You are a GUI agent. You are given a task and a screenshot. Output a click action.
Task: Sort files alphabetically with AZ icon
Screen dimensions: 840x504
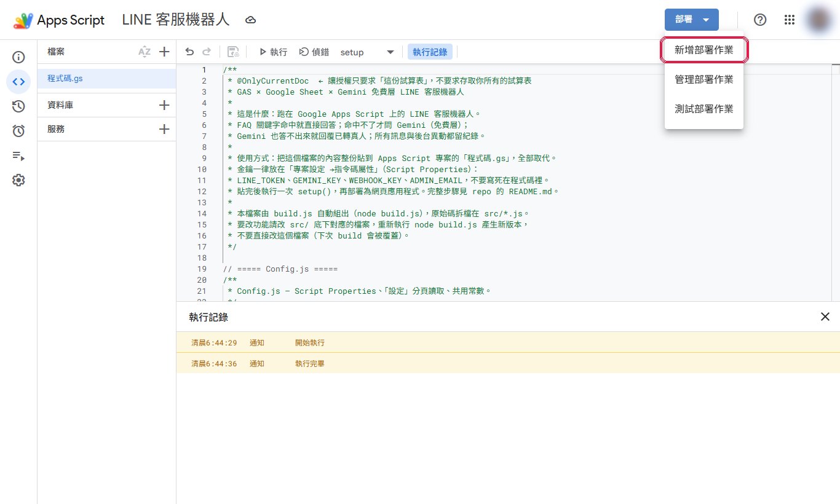(x=145, y=52)
